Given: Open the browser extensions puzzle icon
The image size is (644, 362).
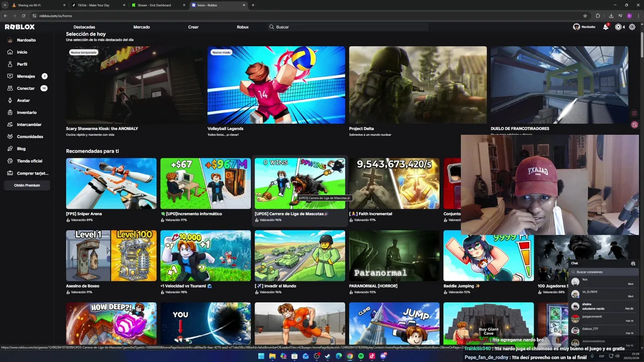Looking at the screenshot, I should pos(598,16).
